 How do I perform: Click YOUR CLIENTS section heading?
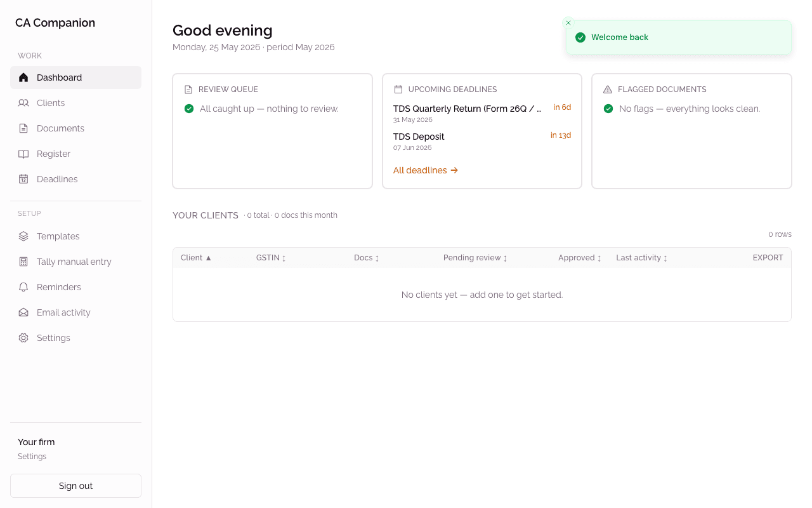[x=206, y=215]
